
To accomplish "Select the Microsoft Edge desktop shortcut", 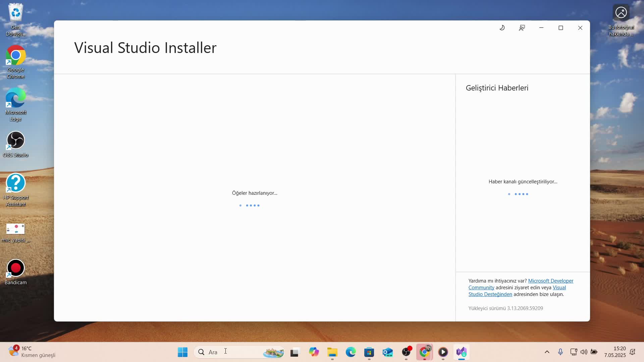I will [x=16, y=105].
